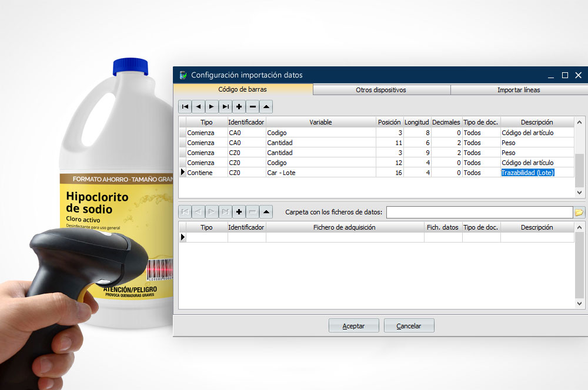Screen dimensions: 588x390
Task: Select the Car - Lote variable cell
Action: (x=320, y=173)
